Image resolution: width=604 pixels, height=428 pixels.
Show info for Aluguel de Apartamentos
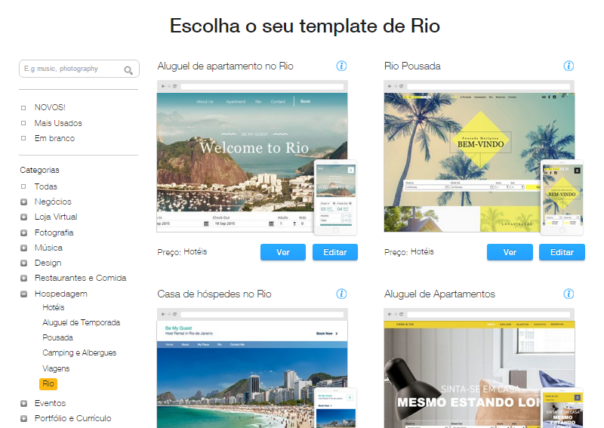click(x=569, y=294)
